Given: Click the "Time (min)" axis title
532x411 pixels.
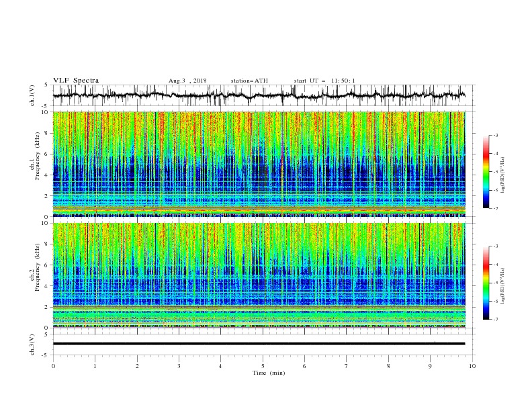Looking at the screenshot, I should tap(269, 373).
